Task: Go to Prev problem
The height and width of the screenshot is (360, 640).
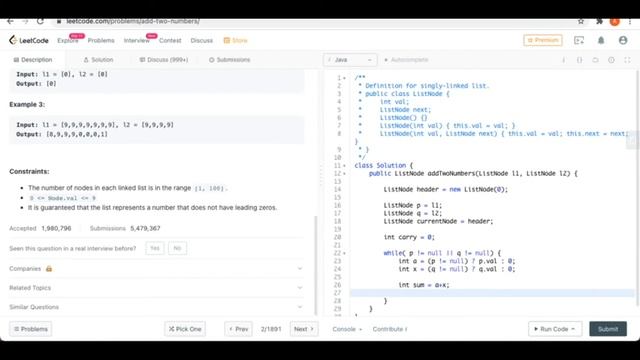Action: coord(238,329)
